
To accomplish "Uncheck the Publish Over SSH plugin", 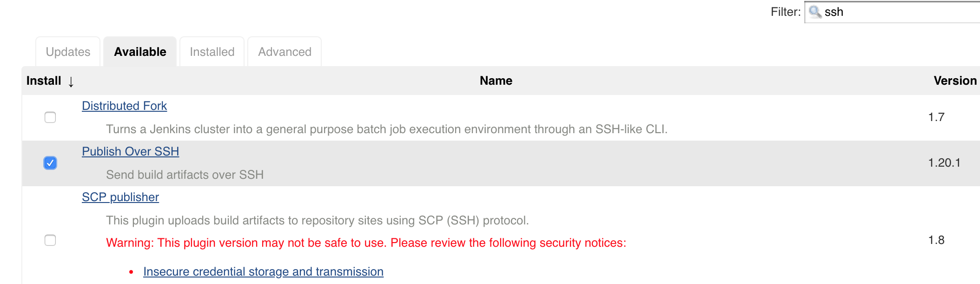I will [x=50, y=163].
